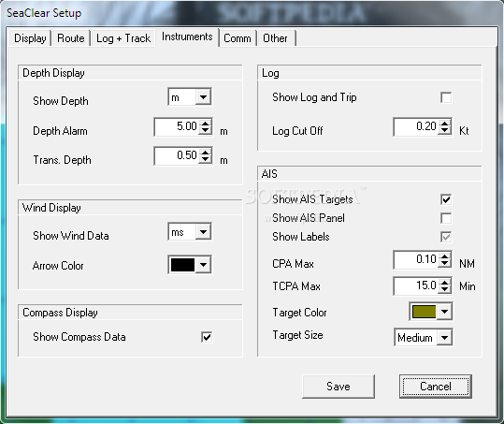Enable the Show Log and Trip checkbox
504x424 pixels.
pyautogui.click(x=446, y=97)
